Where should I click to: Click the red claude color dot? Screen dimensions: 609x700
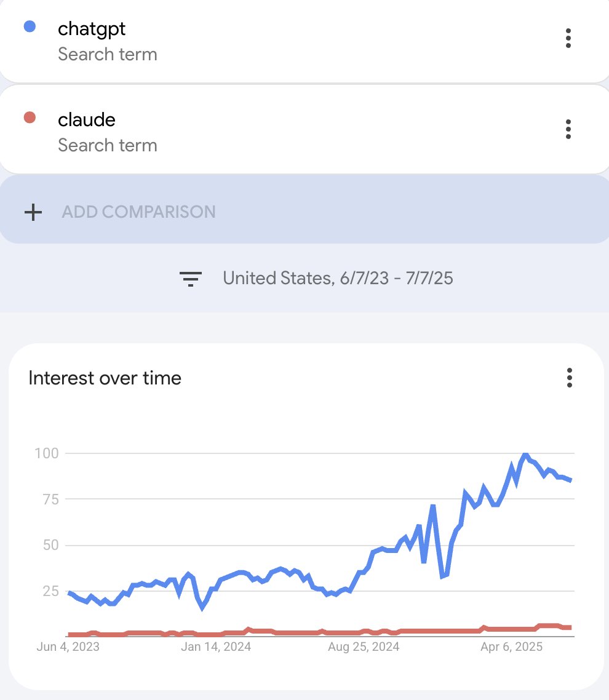30,117
